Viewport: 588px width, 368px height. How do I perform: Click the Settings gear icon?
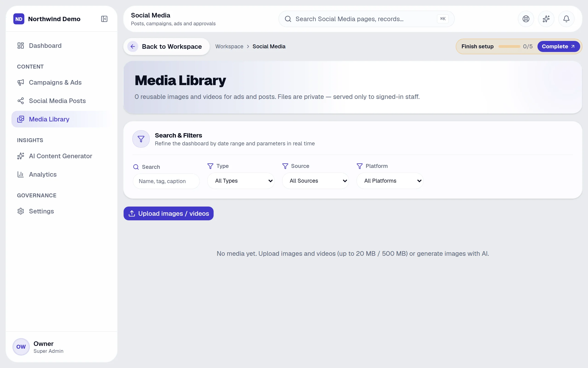21,211
